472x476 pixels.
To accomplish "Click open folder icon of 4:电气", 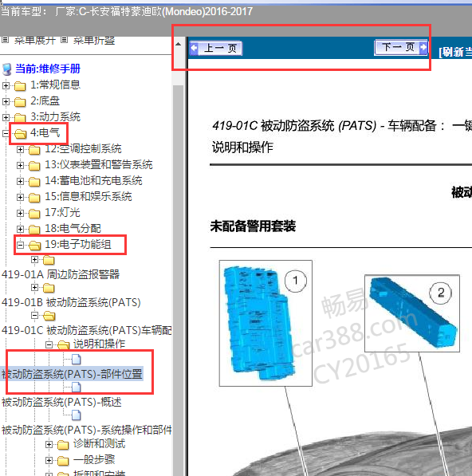I will 21,134.
